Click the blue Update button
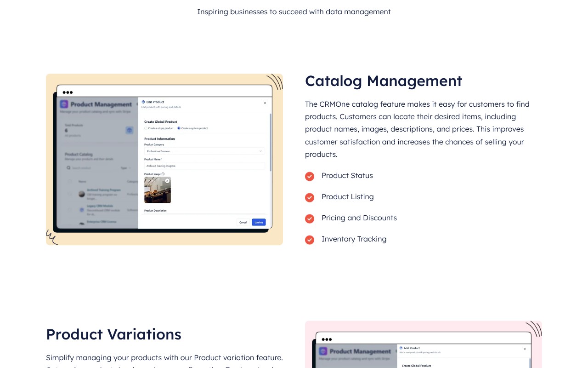The height and width of the screenshot is (368, 588). 259,222
